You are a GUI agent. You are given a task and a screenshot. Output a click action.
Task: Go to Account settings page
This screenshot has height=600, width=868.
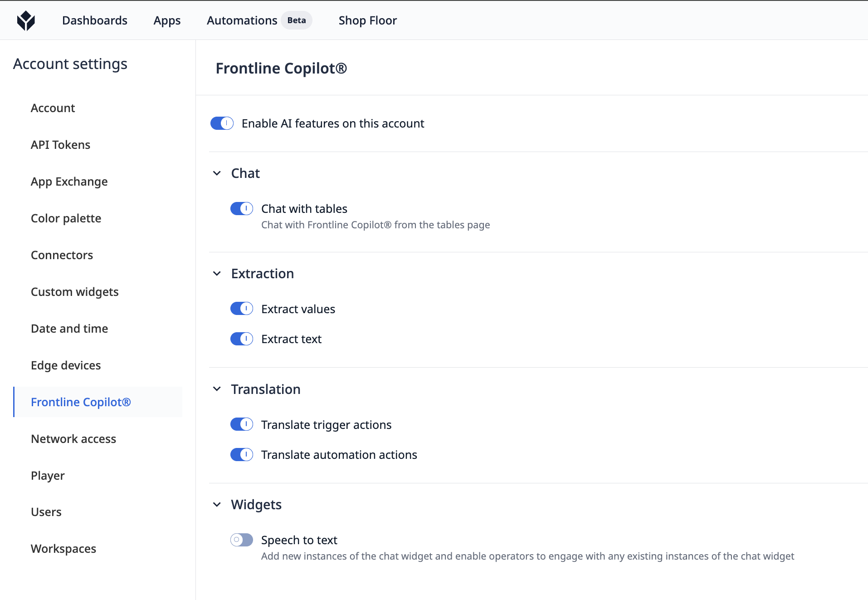(53, 108)
